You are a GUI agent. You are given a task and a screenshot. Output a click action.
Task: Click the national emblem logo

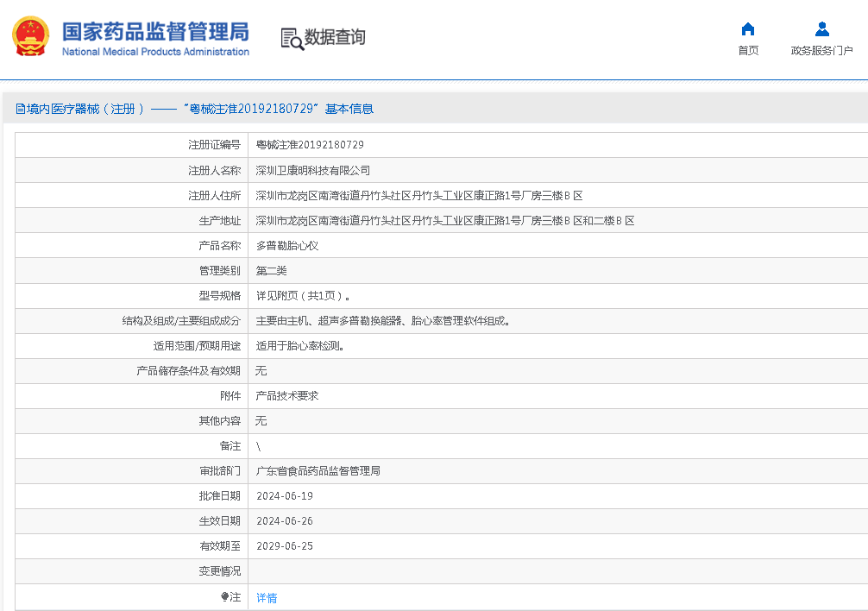(31, 38)
